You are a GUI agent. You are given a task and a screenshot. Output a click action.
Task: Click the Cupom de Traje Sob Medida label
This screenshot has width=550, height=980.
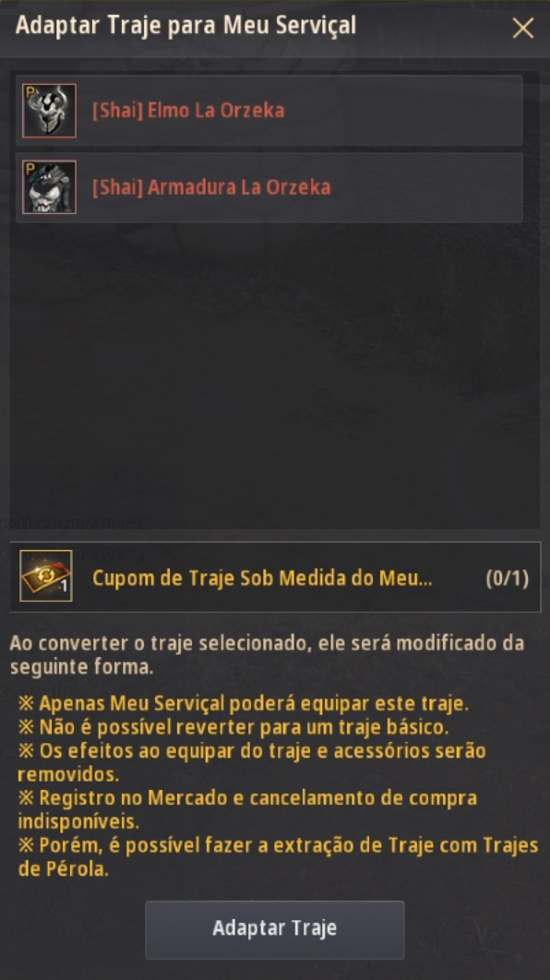(262, 578)
